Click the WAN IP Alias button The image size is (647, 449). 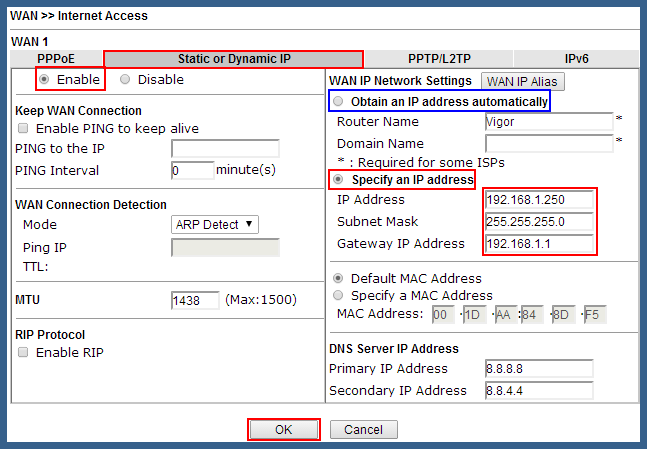pyautogui.click(x=522, y=81)
